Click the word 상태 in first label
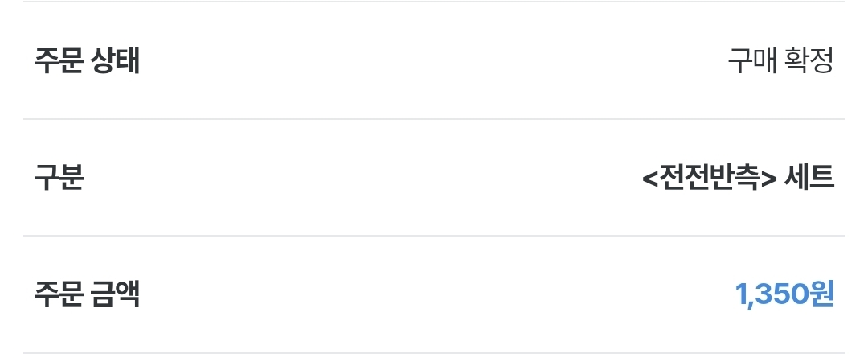868x358 pixels. pos(115,60)
